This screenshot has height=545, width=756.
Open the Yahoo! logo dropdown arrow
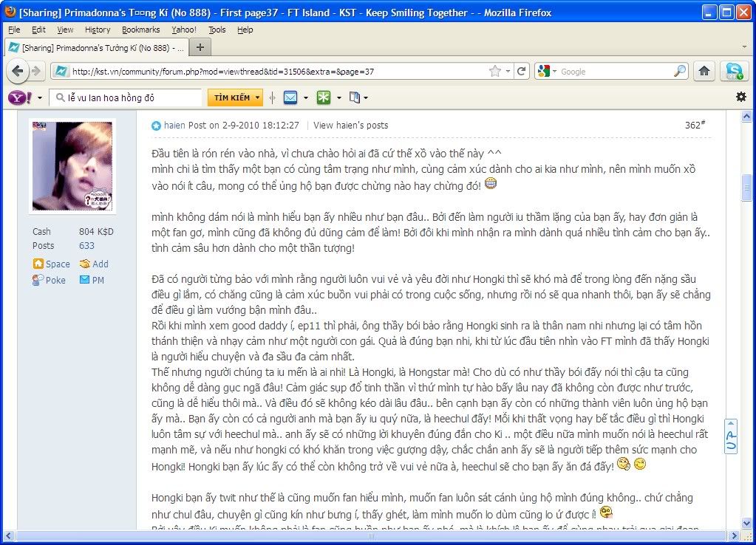click(39, 97)
